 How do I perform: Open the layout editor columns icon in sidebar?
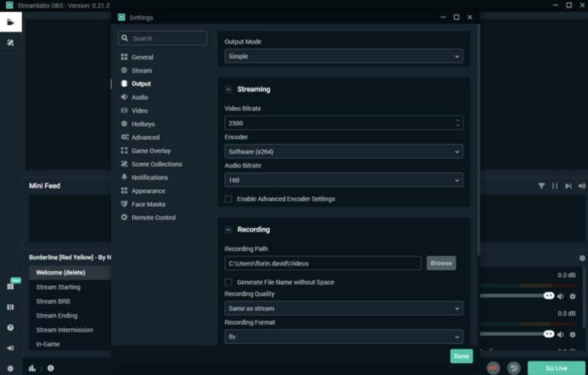(11, 307)
